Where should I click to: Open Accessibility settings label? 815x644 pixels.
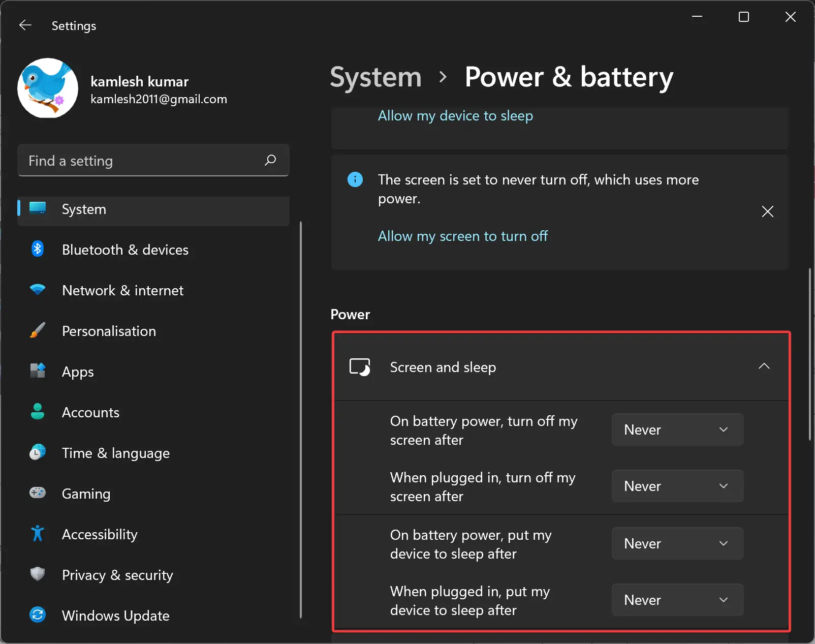pyautogui.click(x=100, y=535)
